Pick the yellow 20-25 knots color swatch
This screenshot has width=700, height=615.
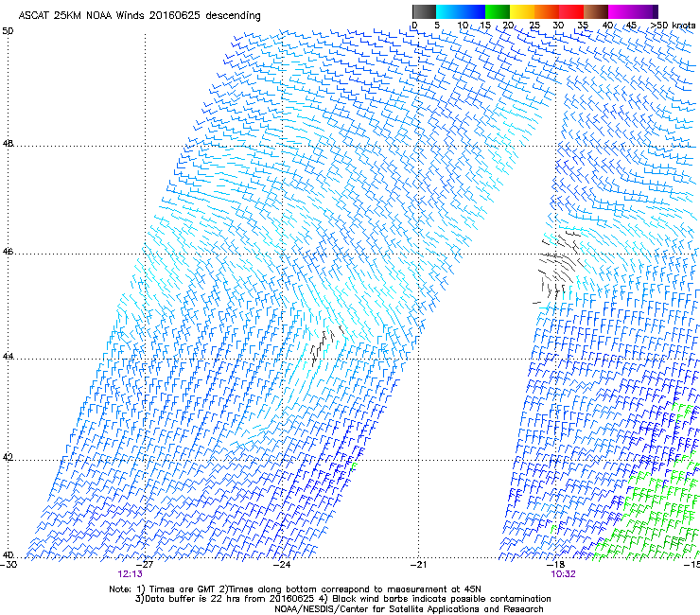click(x=522, y=11)
